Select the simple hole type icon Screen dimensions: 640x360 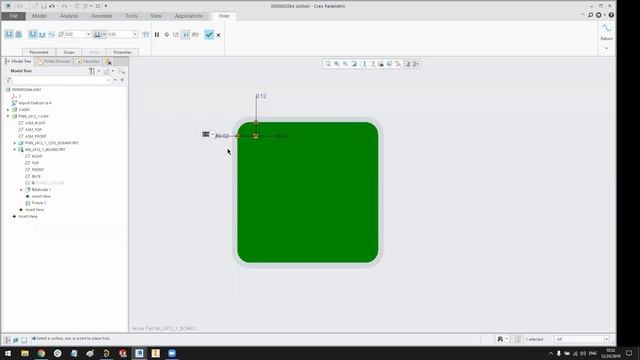coord(9,34)
